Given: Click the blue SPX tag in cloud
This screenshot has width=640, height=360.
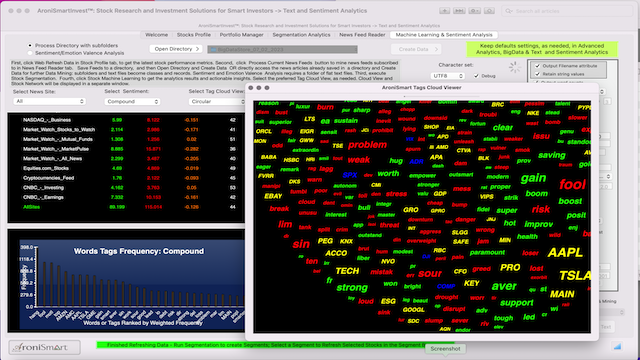Looking at the screenshot, I should coord(350,175).
